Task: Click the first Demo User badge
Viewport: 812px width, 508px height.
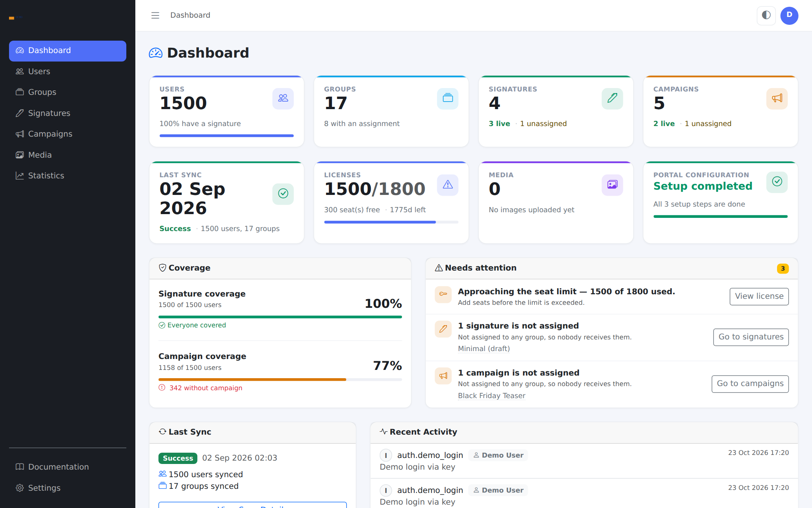Action: pyautogui.click(x=498, y=455)
